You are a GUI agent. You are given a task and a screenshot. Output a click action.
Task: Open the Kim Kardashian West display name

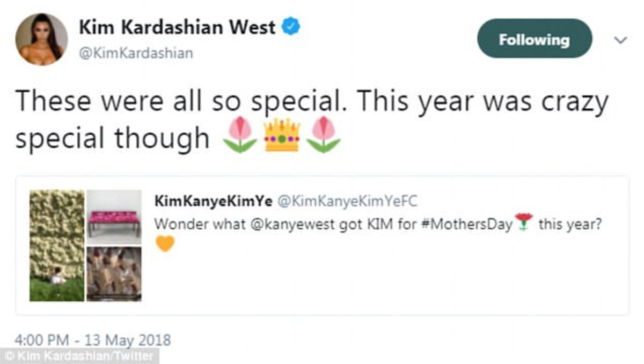click(x=178, y=28)
